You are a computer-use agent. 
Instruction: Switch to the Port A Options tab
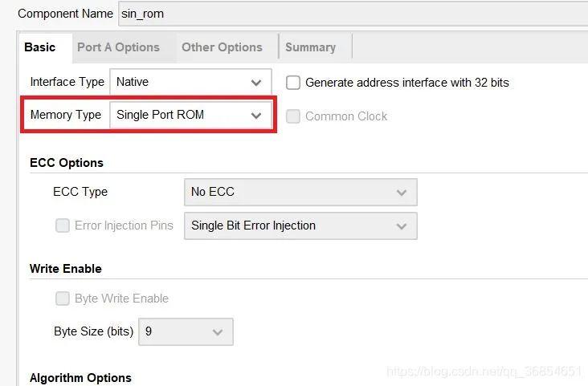(118, 47)
